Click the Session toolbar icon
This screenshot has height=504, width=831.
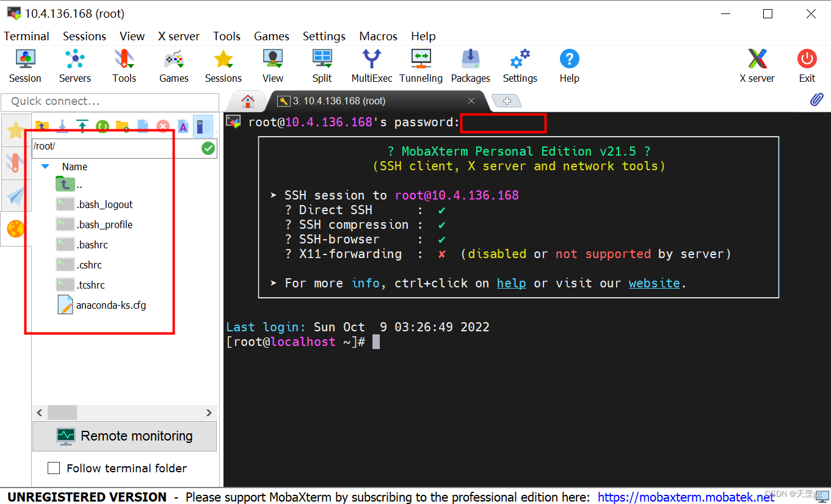pos(25,66)
